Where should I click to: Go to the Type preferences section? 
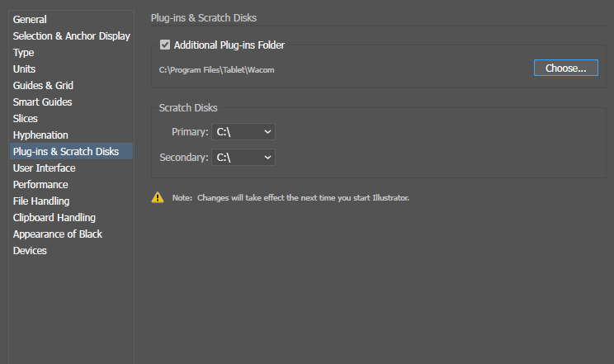click(x=24, y=52)
